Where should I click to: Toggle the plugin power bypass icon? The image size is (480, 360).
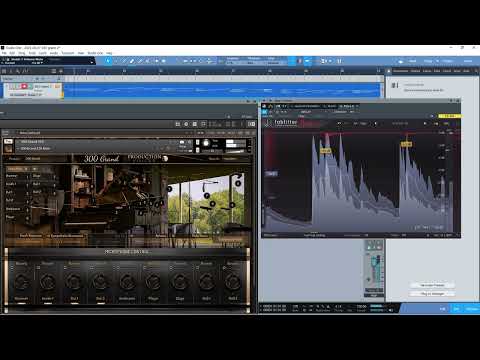click(x=264, y=106)
